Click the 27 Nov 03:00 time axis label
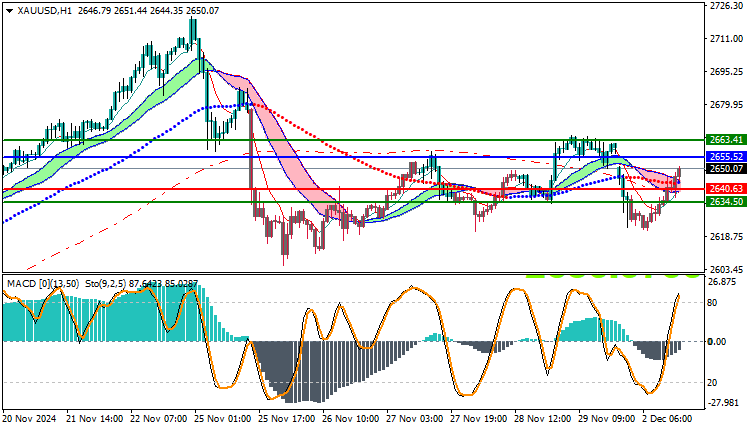Viewport: 750px width, 430px height. 415,419
